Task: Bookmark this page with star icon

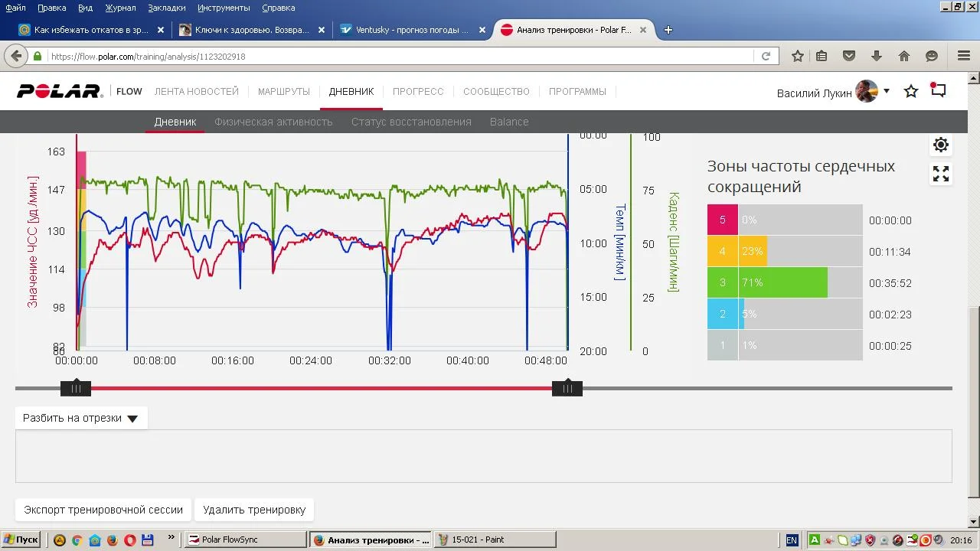Action: 798,56
